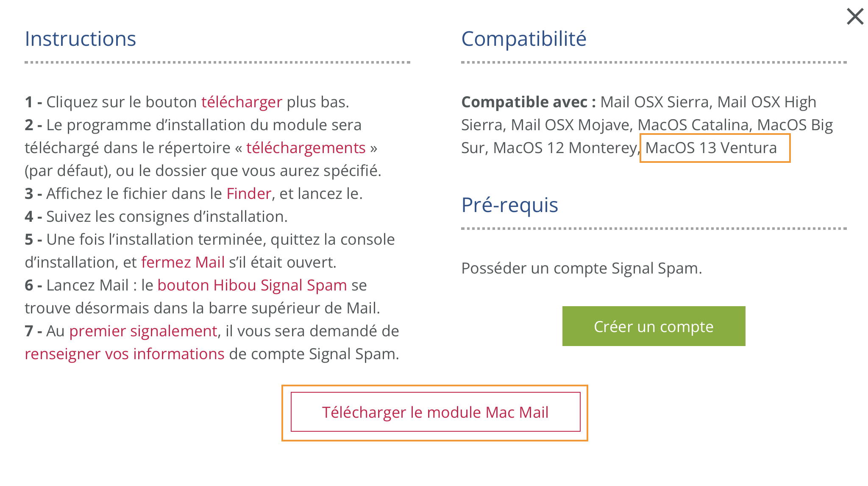Click the "Instructions" heading

(x=80, y=39)
